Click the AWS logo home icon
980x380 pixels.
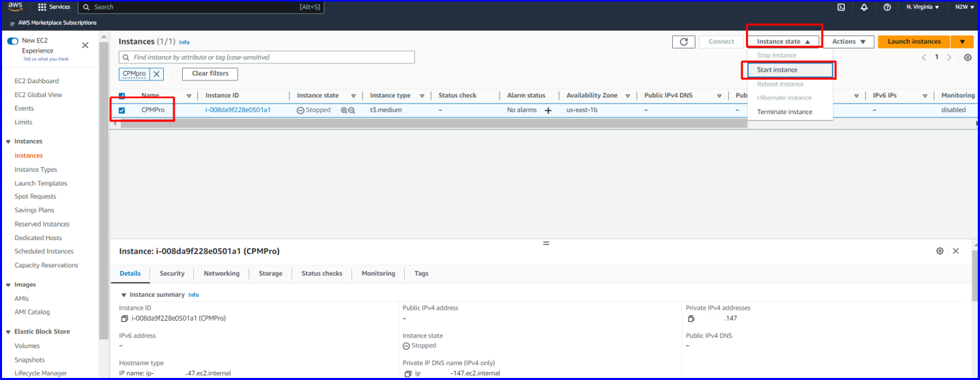tap(15, 7)
